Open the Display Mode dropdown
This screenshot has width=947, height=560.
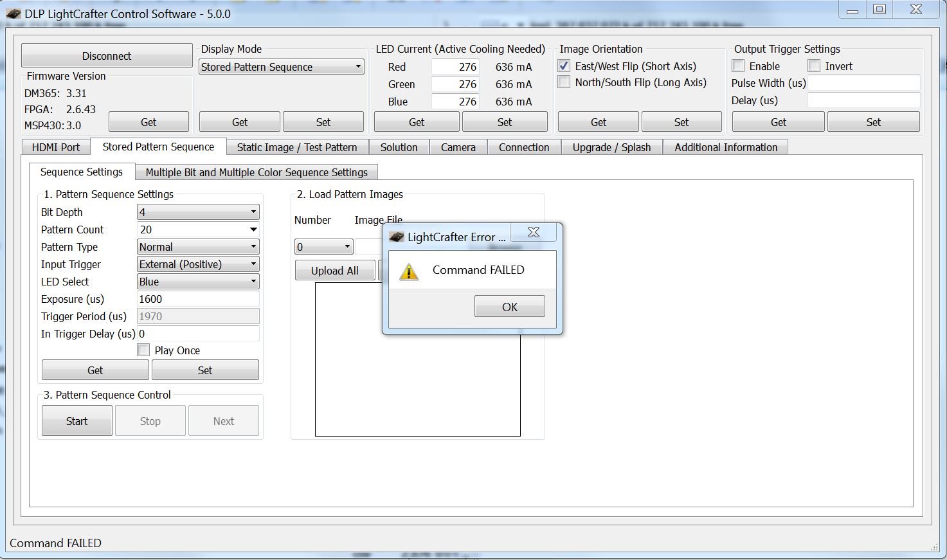click(282, 67)
